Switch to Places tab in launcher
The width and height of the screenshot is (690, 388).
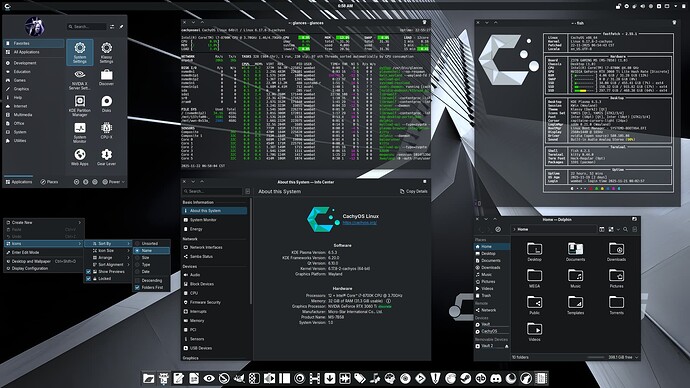pos(49,182)
